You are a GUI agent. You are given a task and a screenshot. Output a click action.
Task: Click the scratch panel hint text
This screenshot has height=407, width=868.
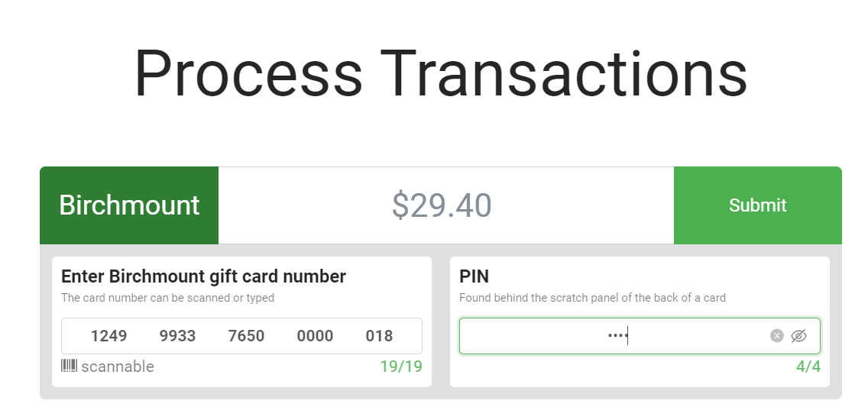pyautogui.click(x=592, y=298)
